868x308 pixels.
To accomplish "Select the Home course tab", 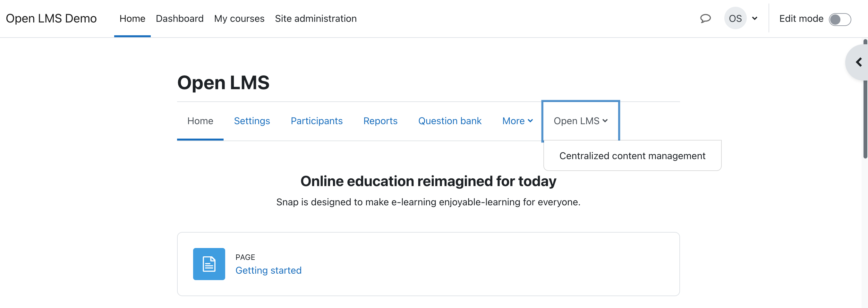I will 200,121.
